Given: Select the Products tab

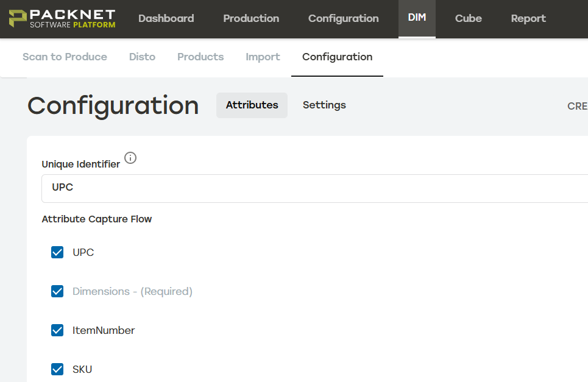Looking at the screenshot, I should tap(200, 57).
